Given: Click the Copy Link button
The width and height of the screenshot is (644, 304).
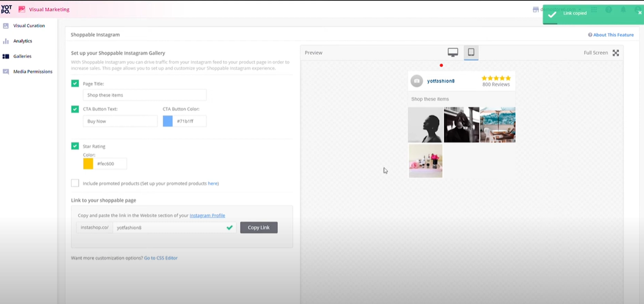Looking at the screenshot, I should click(259, 227).
